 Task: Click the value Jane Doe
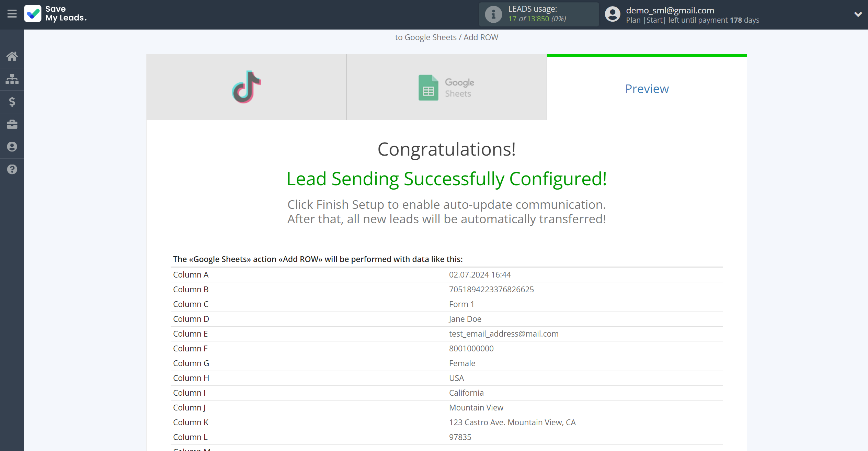point(465,319)
